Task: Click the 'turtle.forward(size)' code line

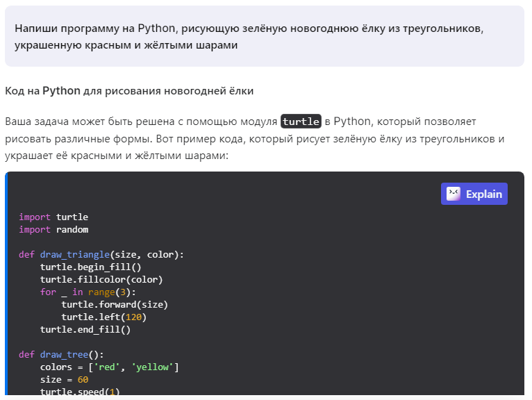Action: coord(115,305)
